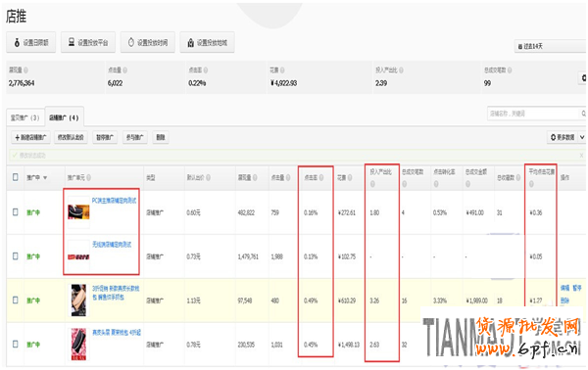Switch to the 宝贝推广 (3) tab
588x370 pixels.
coord(24,117)
